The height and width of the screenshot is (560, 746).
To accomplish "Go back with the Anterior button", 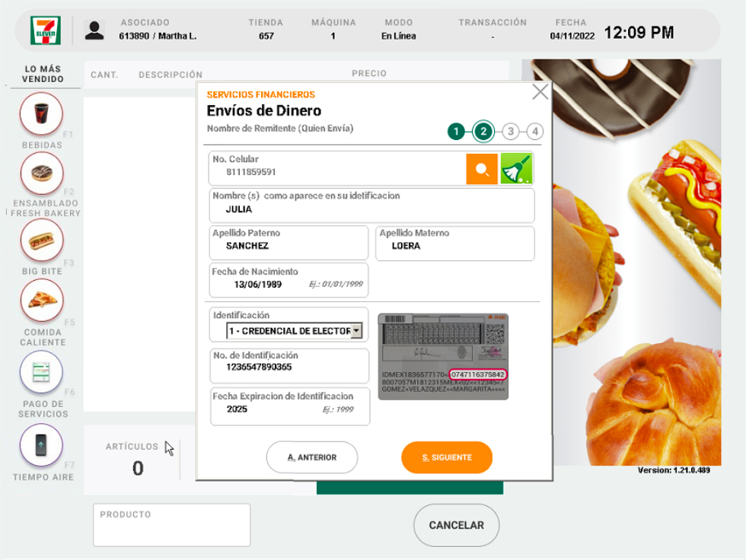I will 311,457.
